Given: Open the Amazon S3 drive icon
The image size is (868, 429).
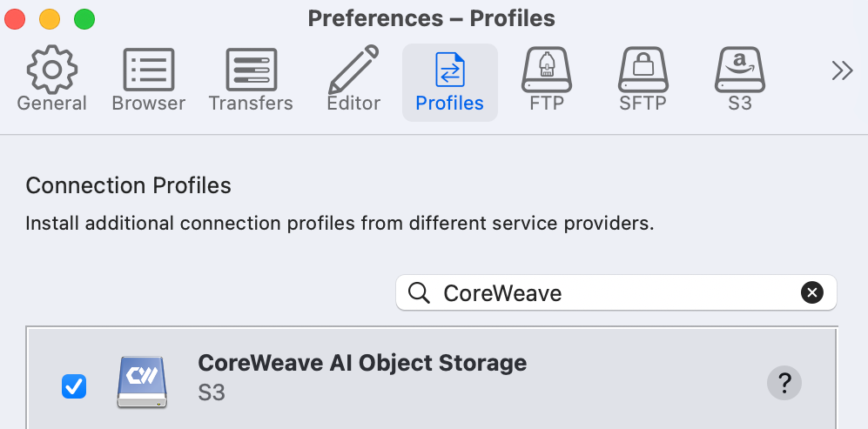Looking at the screenshot, I should [x=739, y=70].
